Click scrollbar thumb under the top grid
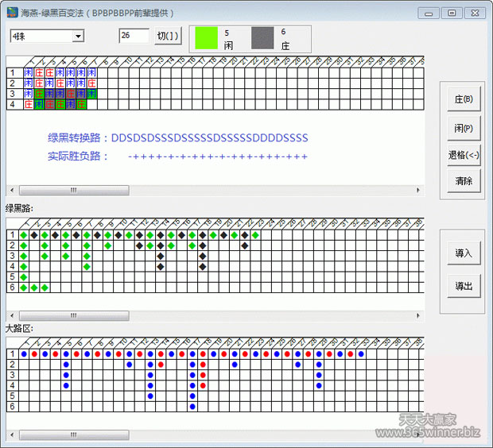The width and height of the screenshot is (493, 448). click(x=74, y=190)
